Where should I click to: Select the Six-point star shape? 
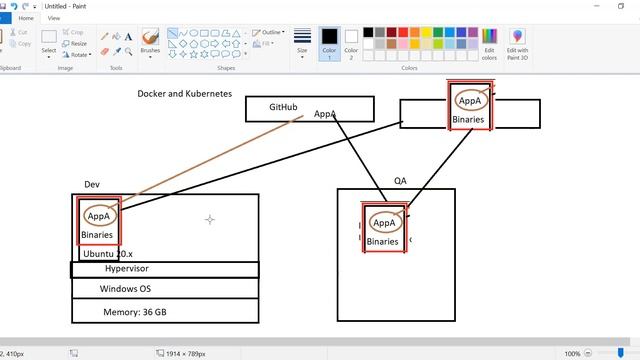(204, 54)
